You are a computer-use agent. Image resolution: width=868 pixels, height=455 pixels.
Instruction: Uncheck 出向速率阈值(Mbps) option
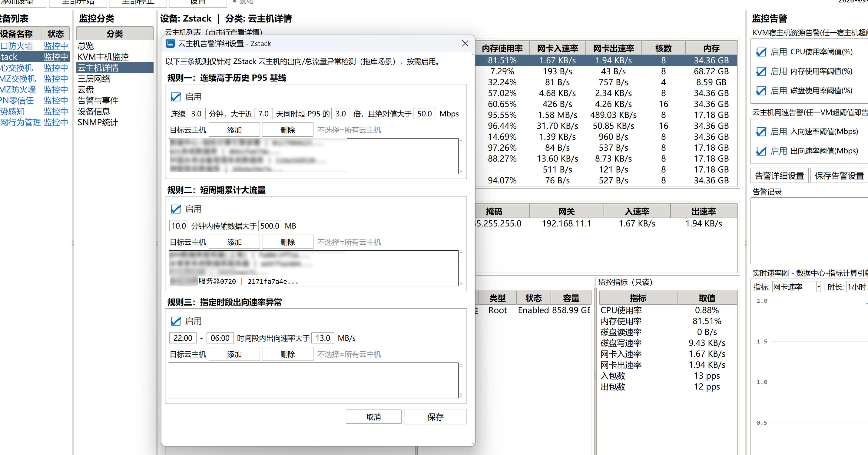(x=761, y=151)
